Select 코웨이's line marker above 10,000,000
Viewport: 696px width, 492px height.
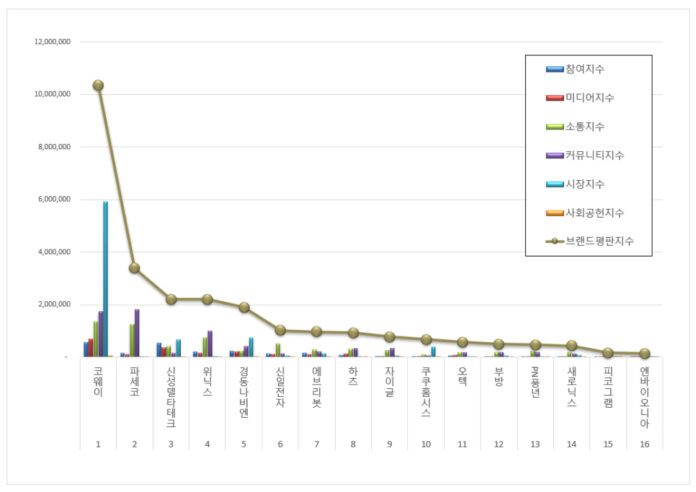coord(98,85)
